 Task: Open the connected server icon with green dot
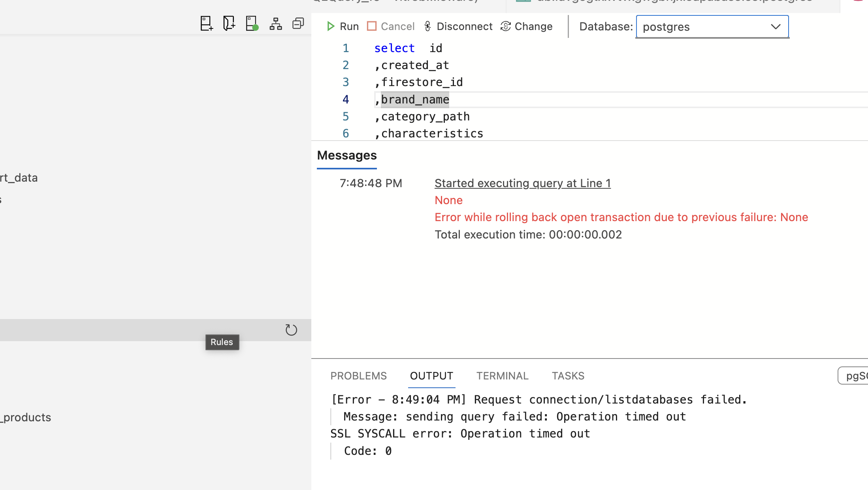[x=251, y=23]
